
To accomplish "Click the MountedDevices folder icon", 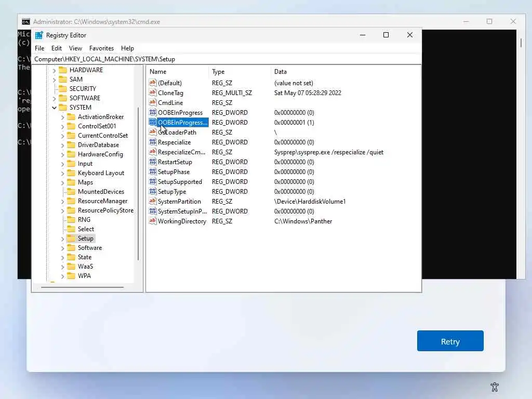I will [x=71, y=191].
